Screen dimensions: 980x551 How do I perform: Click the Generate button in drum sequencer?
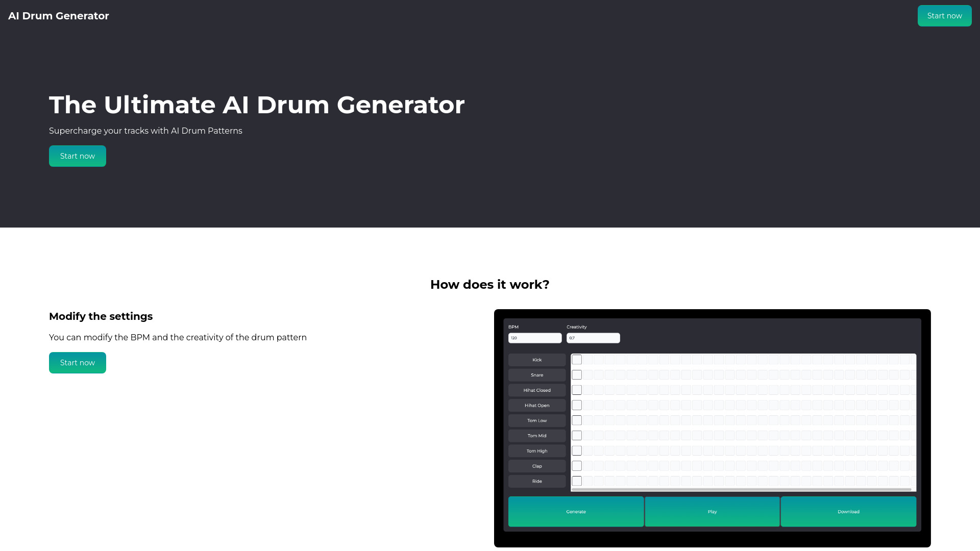pyautogui.click(x=576, y=511)
